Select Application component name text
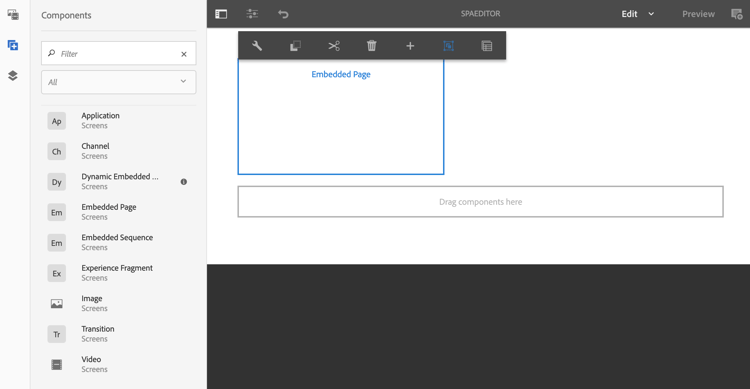The height and width of the screenshot is (389, 750). pyautogui.click(x=100, y=116)
